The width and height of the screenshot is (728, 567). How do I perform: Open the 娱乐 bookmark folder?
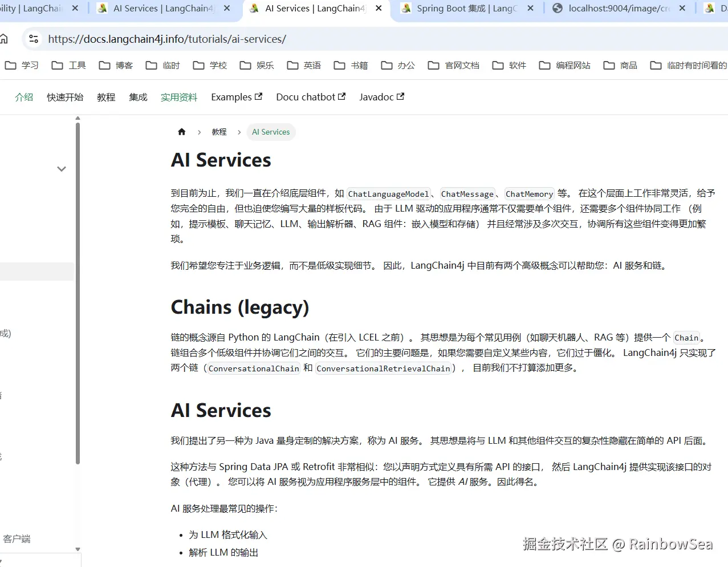pos(257,66)
